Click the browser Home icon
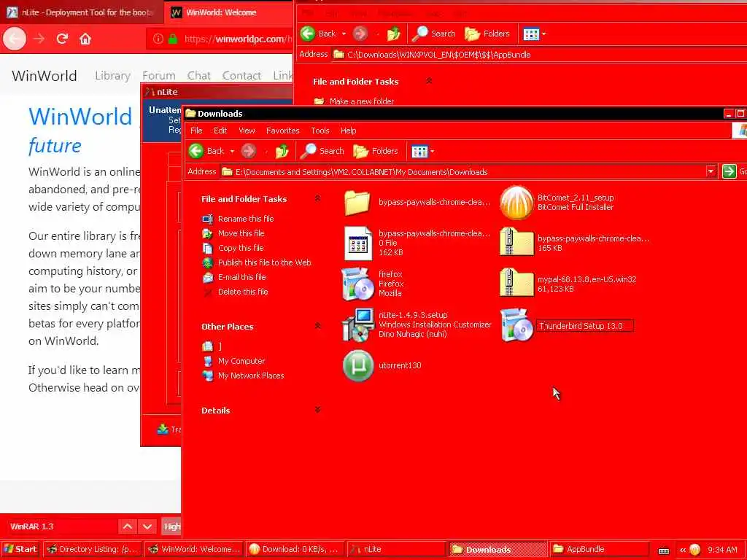The width and height of the screenshot is (747, 560). (85, 39)
